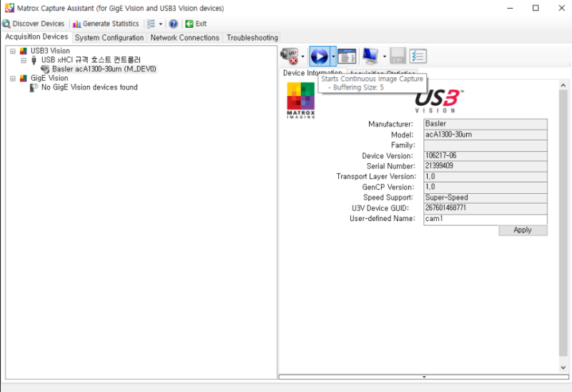The image size is (572, 392).
Task: Click the Generate Statistics chart icon
Action: (x=77, y=24)
